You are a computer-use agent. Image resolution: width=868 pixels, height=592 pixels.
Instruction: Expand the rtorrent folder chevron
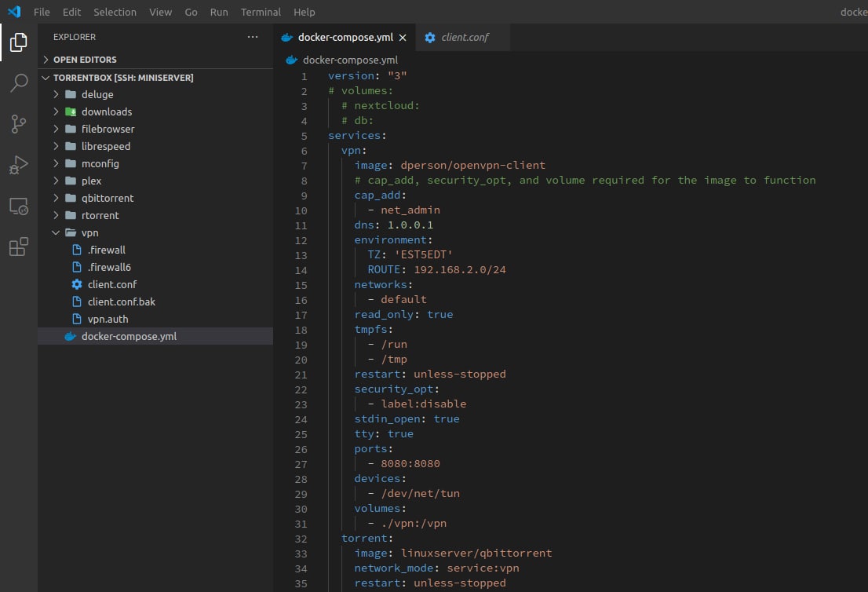56,215
